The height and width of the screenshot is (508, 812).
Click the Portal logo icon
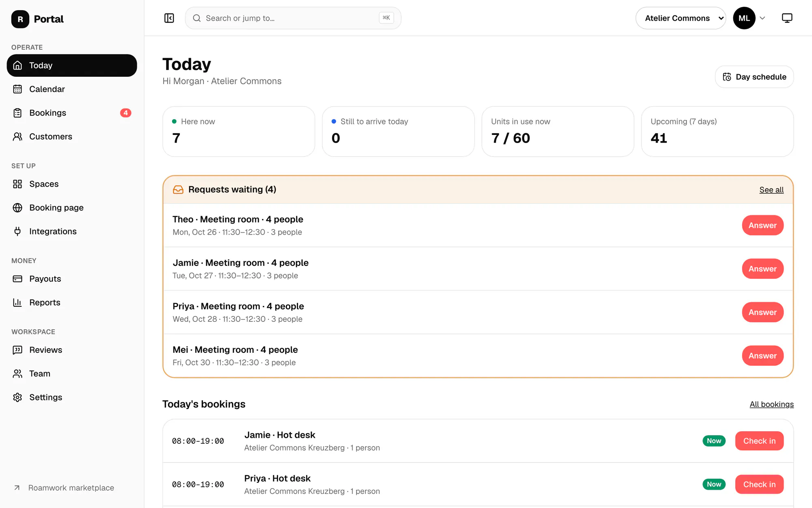(20, 19)
